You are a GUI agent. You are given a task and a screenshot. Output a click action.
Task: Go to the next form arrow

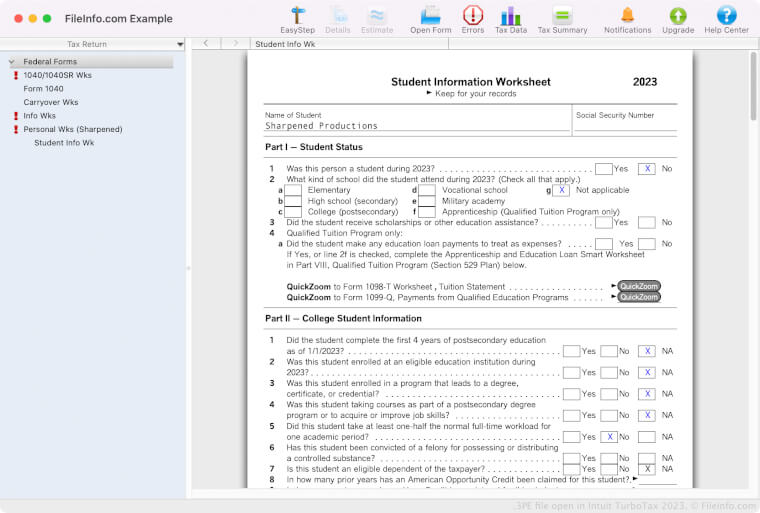pos(236,44)
